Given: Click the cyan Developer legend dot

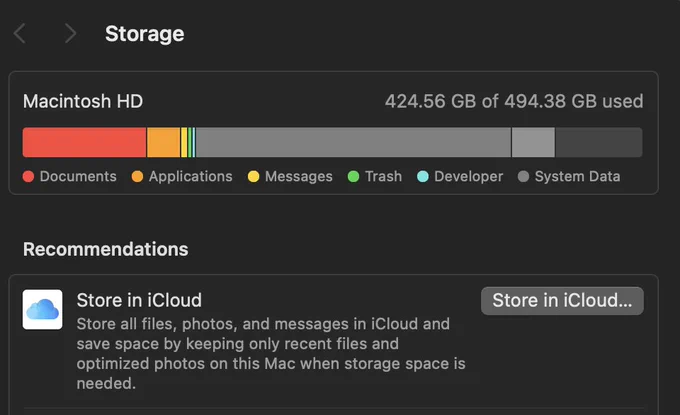Looking at the screenshot, I should tap(423, 176).
